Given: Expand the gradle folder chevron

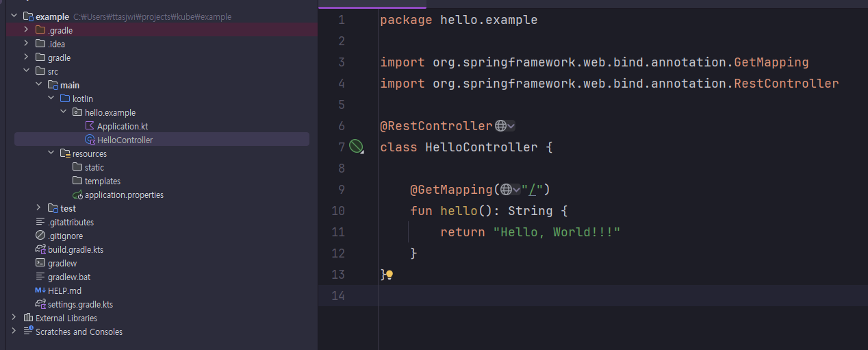Looking at the screenshot, I should pyautogui.click(x=27, y=58).
